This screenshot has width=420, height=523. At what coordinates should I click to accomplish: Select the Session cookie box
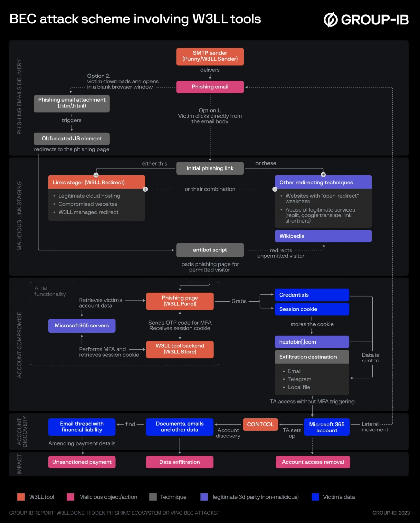[x=312, y=309]
